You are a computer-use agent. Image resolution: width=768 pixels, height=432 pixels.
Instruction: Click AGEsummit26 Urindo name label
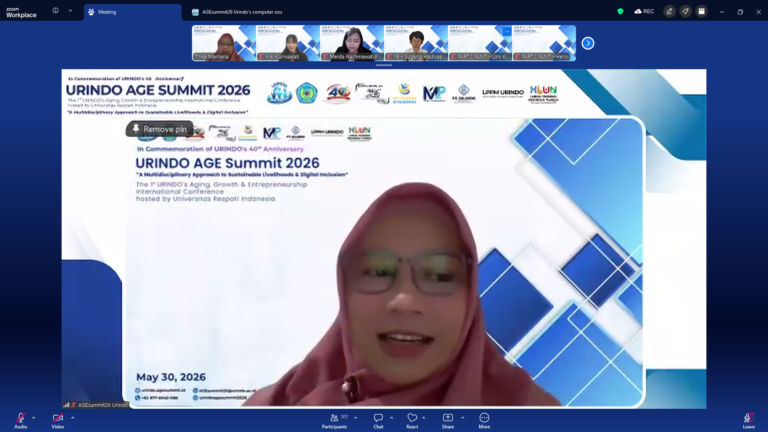(102, 405)
